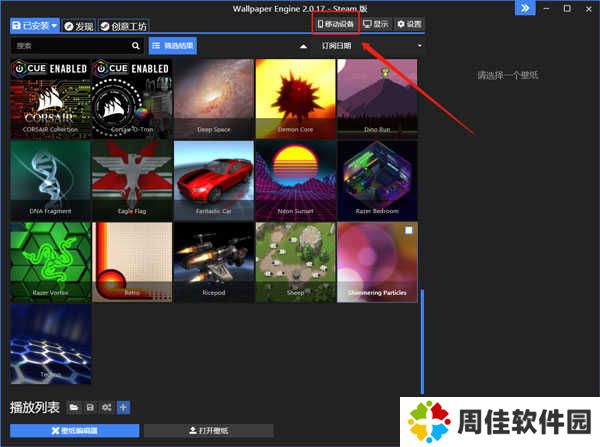This screenshot has height=447, width=600.
Task: Click the 壁纸编辑器 wallpaper editor button
Action: [74, 430]
